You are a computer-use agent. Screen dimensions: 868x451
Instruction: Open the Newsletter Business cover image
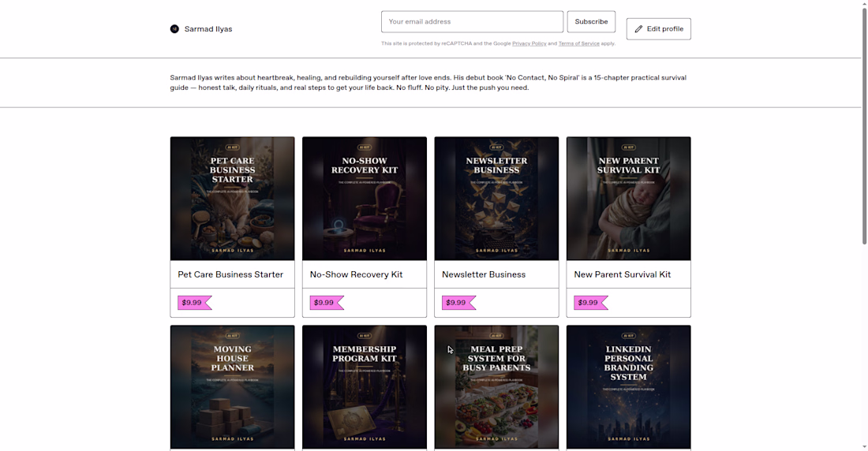496,199
